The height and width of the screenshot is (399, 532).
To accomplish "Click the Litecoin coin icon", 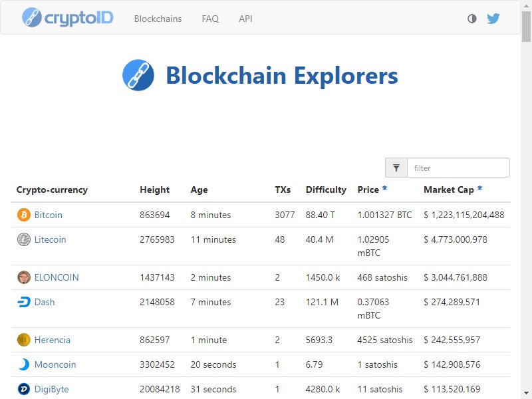I will 24,239.
